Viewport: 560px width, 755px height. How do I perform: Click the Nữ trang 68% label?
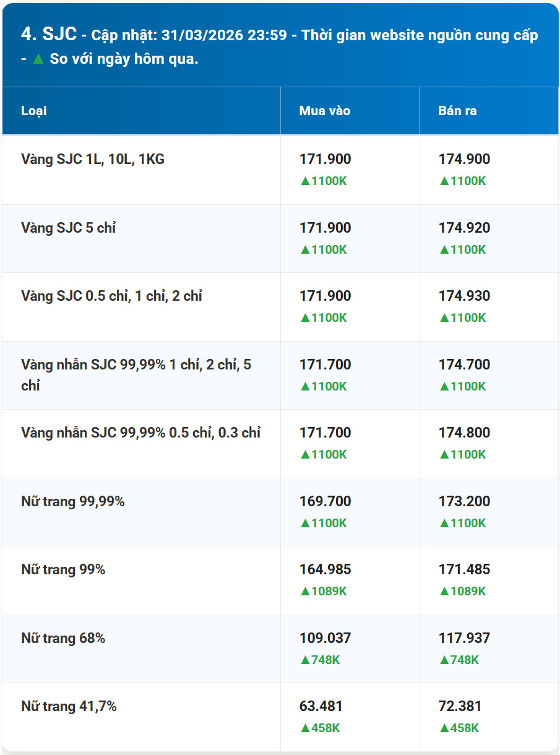point(63,638)
